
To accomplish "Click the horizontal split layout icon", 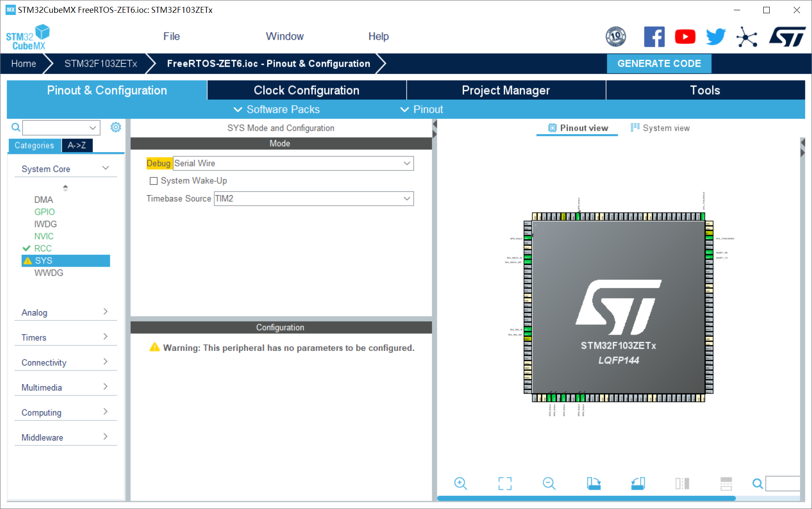I will (x=726, y=483).
